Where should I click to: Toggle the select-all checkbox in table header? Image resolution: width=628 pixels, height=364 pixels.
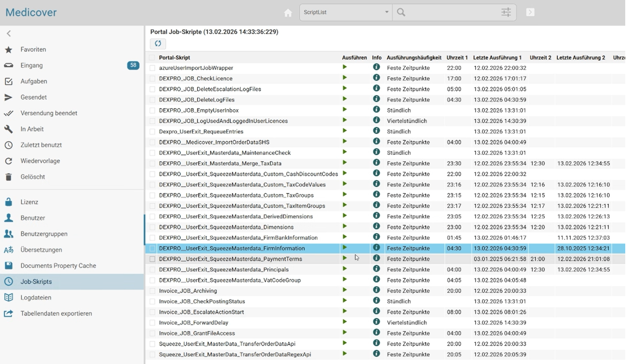(152, 58)
